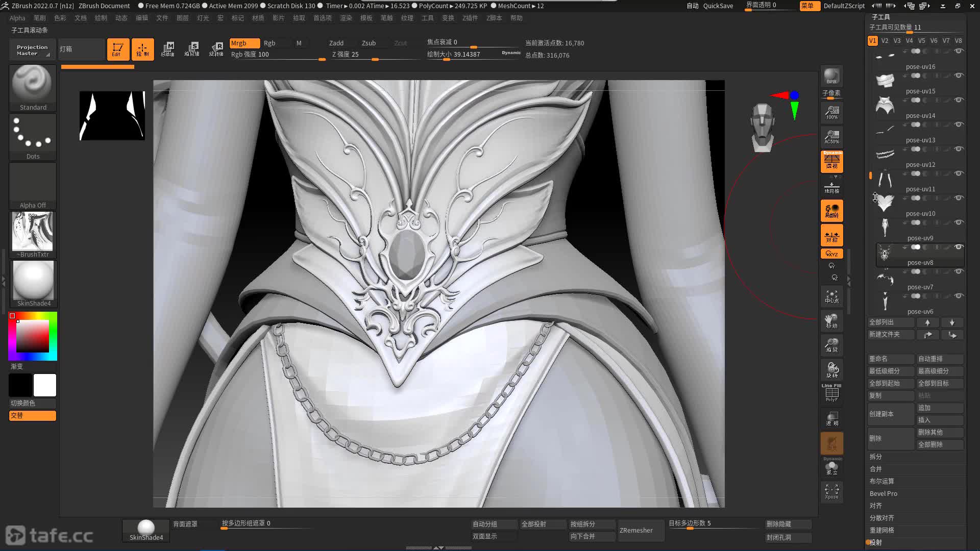
Task: Open the Alpha menu
Action: pos(17,18)
